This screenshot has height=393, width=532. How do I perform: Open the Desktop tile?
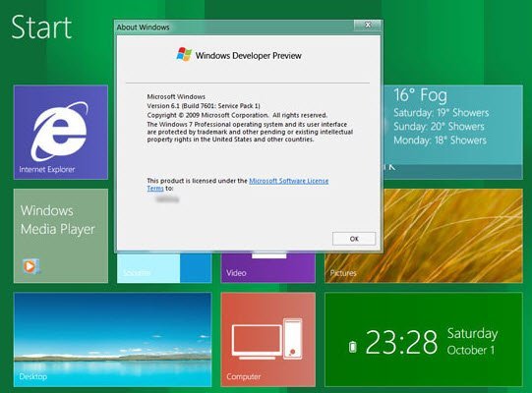click(113, 340)
